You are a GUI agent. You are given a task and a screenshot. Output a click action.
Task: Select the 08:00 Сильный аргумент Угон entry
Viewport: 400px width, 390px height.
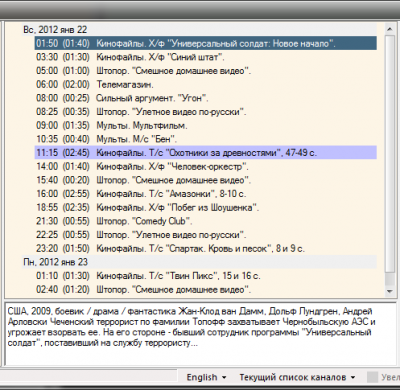click(206, 98)
